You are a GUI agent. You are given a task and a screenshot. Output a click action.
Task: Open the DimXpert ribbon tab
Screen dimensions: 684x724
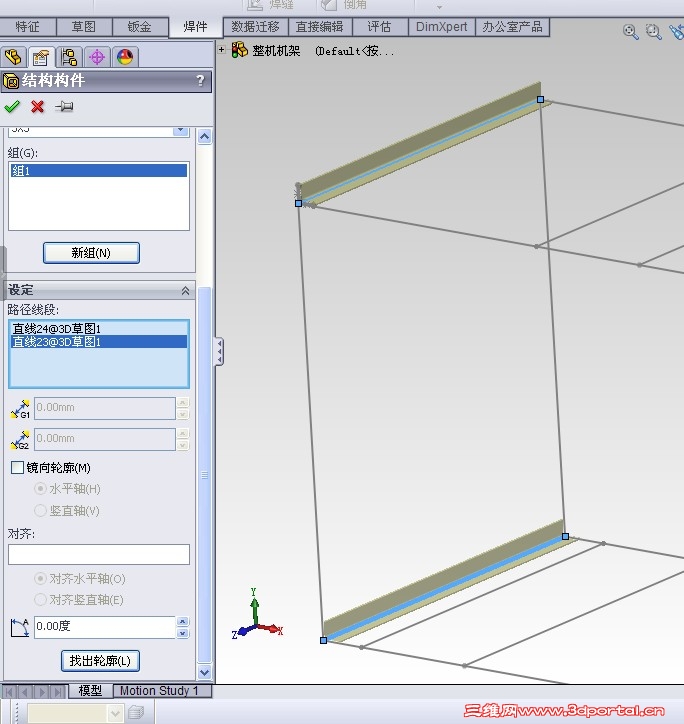click(x=442, y=27)
